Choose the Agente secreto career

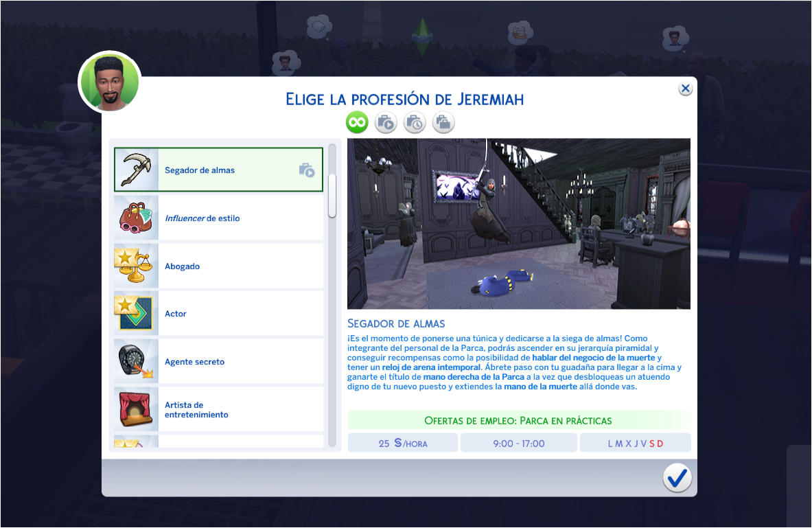tap(218, 362)
